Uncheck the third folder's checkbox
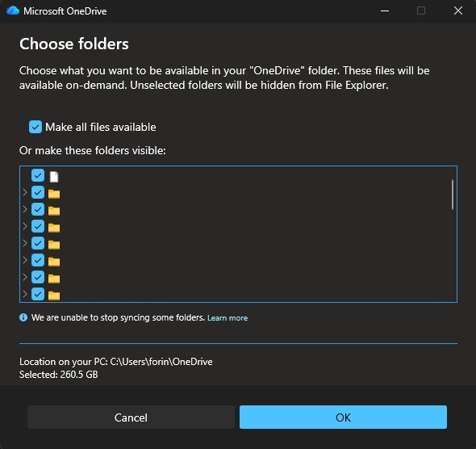The height and width of the screenshot is (449, 476). 38,226
